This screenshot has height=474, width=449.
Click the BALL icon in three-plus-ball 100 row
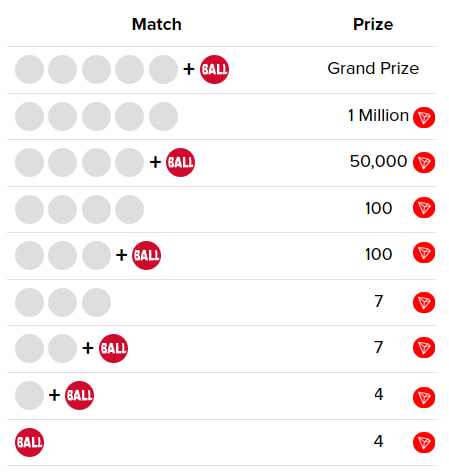point(146,255)
